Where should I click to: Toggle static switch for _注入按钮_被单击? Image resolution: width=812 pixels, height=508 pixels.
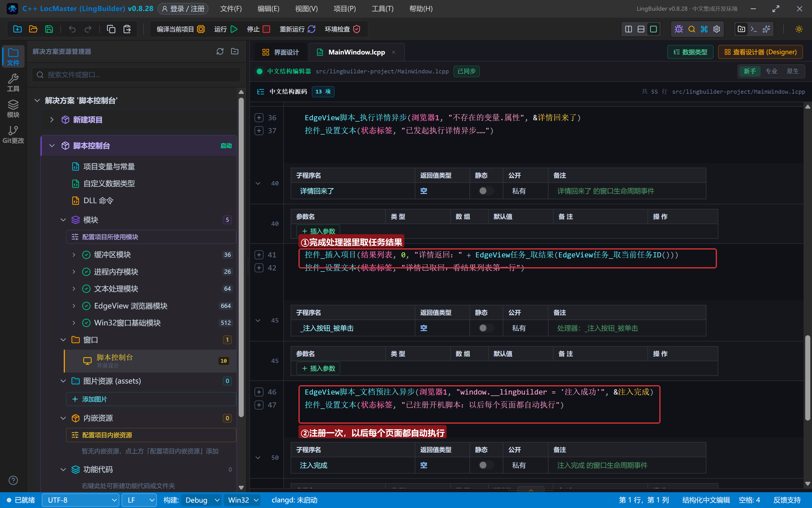click(x=486, y=328)
